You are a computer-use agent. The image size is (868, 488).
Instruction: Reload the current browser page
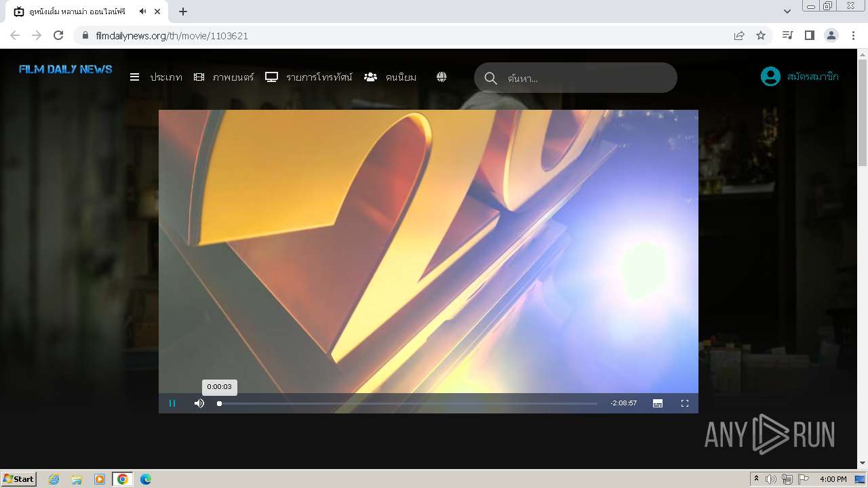58,35
